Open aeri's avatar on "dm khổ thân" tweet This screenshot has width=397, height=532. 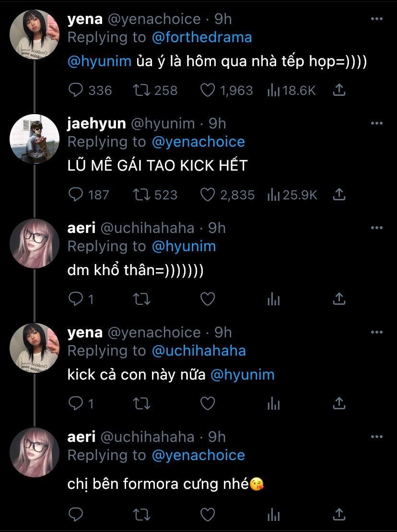point(35,243)
